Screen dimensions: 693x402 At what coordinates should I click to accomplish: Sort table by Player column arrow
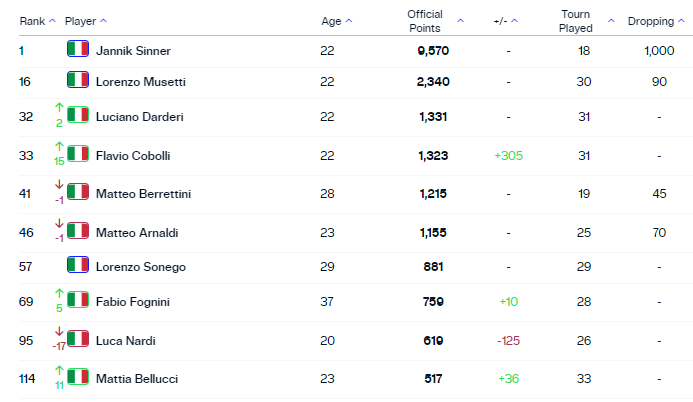click(103, 21)
